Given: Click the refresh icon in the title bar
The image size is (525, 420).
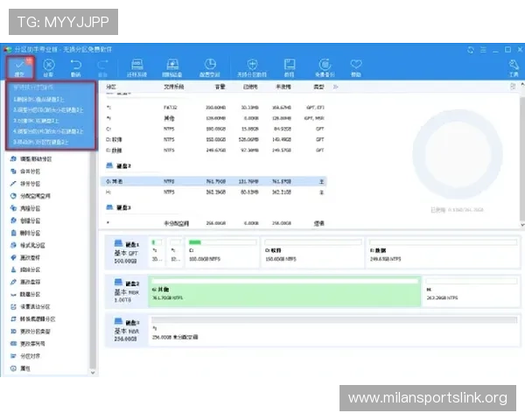Looking at the screenshot, I should 471,50.
